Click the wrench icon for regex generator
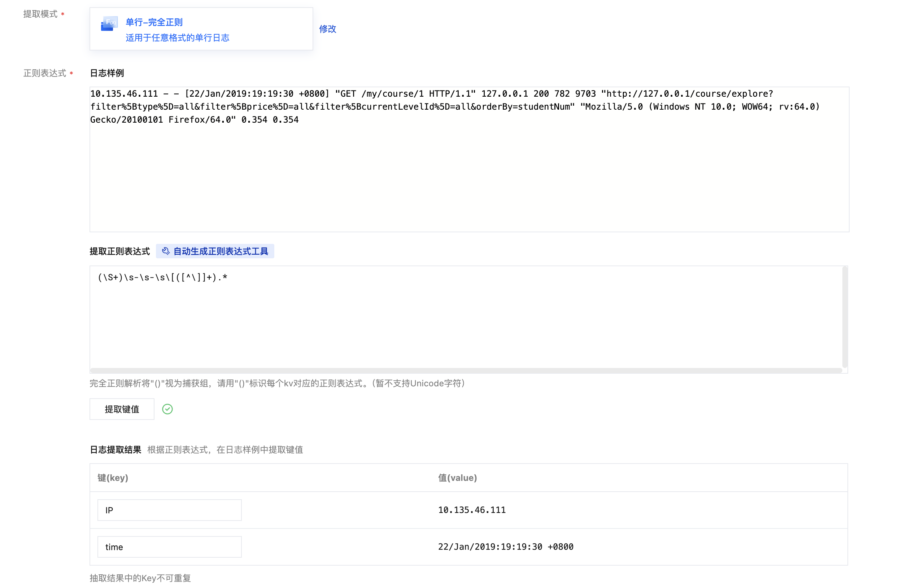Viewport: 916px width, 588px height. (166, 251)
